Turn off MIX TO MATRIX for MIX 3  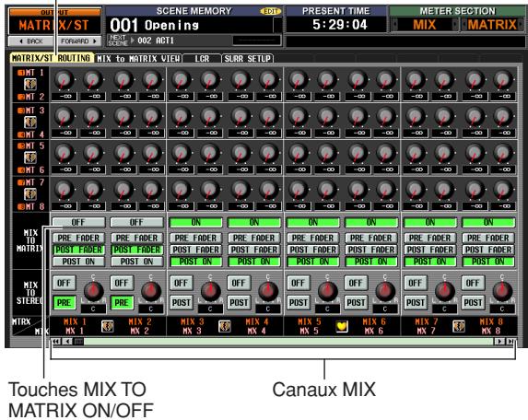coord(195,222)
